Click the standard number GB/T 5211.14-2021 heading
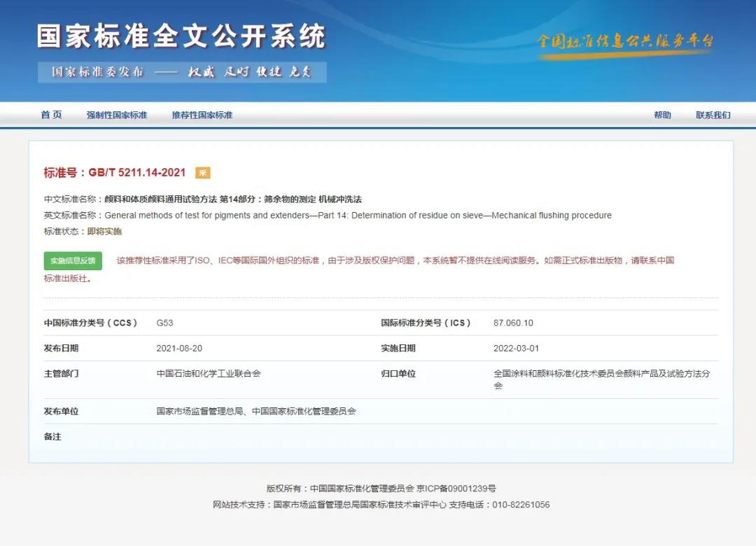Viewport: 756px width, 546px height. click(x=115, y=173)
